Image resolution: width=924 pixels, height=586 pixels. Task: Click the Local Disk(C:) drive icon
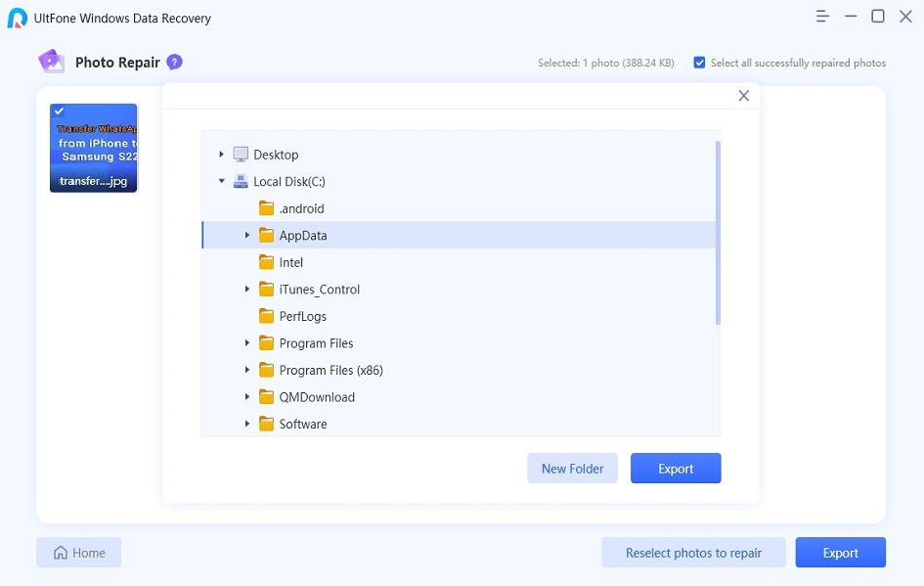(x=241, y=182)
